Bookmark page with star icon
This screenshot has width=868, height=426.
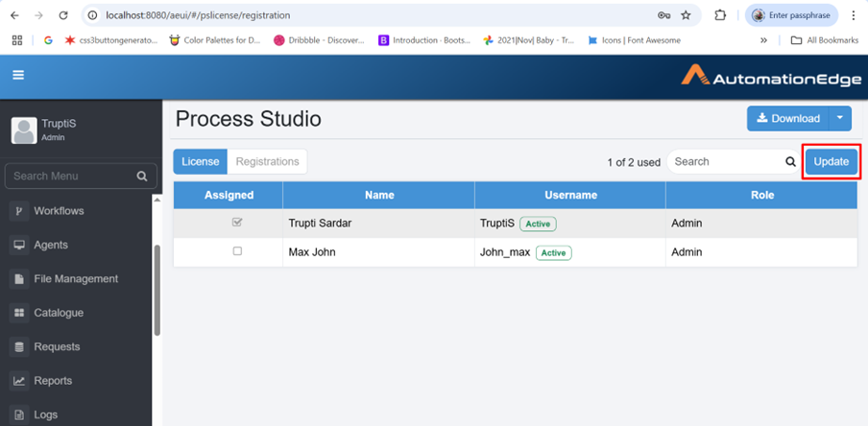[x=686, y=15]
